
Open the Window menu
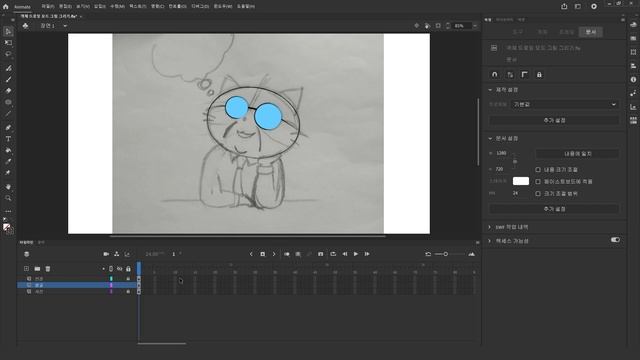click(223, 7)
